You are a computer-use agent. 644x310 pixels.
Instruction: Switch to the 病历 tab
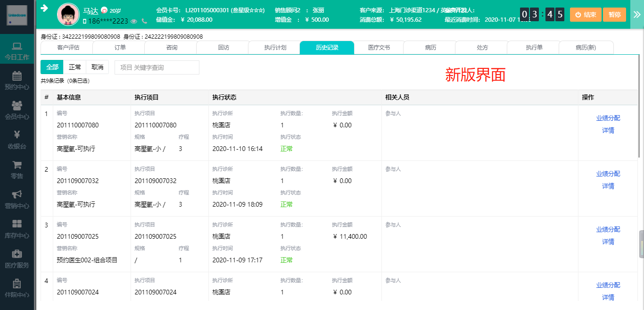click(431, 48)
